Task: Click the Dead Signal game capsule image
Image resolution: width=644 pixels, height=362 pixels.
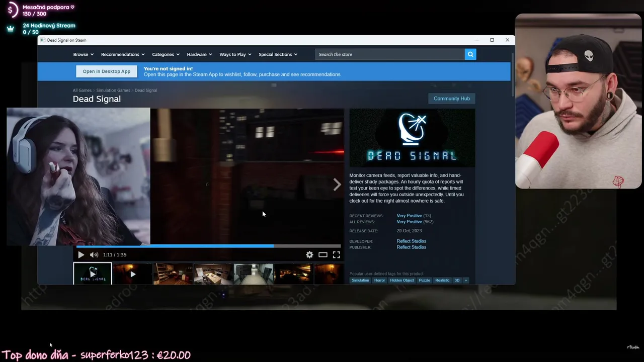Action: tap(412, 138)
